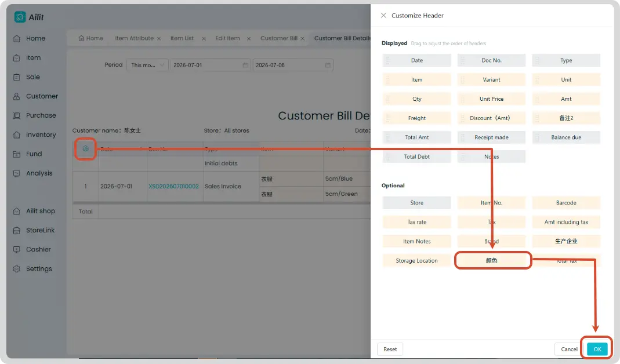Click calendar icon of start date field
The height and width of the screenshot is (364, 620).
[245, 65]
